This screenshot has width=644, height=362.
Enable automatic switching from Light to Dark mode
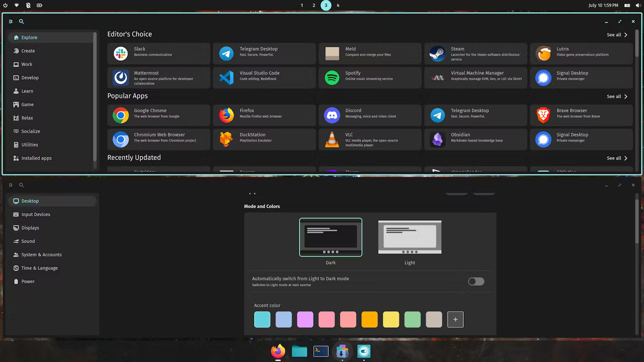pyautogui.click(x=475, y=281)
